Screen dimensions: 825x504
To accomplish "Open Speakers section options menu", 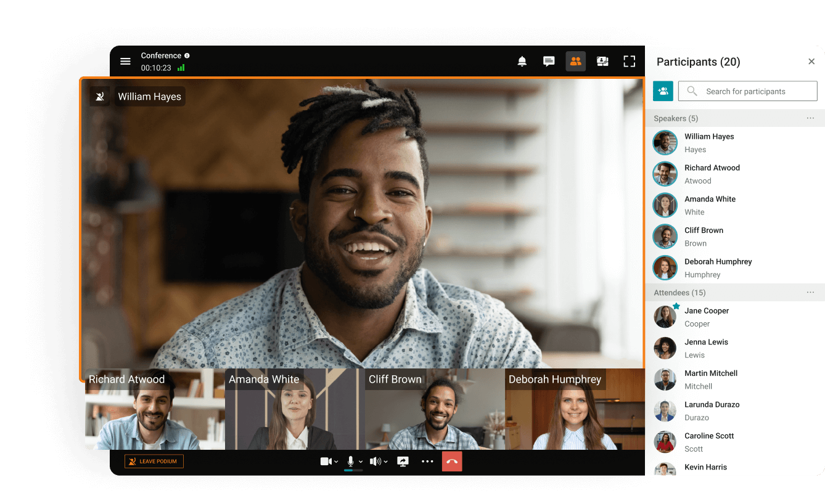I will point(810,118).
